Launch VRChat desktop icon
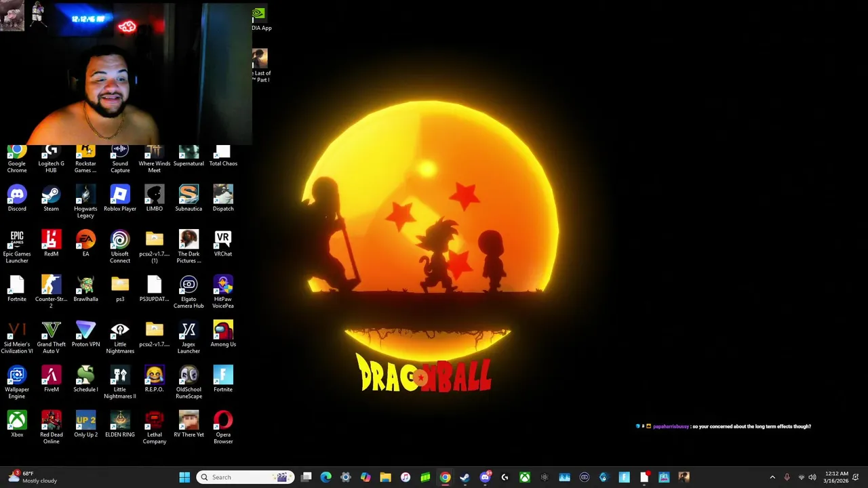 coord(223,244)
